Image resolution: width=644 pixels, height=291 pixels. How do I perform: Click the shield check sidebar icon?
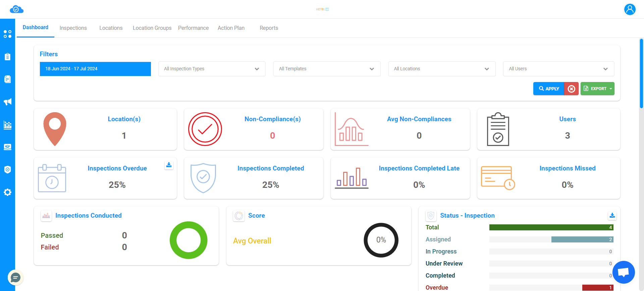pyautogui.click(x=7, y=169)
